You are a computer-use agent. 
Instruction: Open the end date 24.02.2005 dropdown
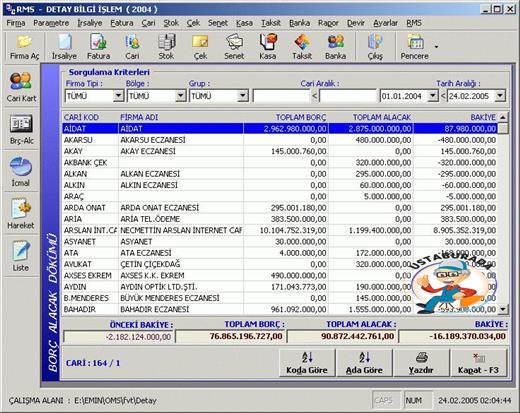tap(500, 96)
